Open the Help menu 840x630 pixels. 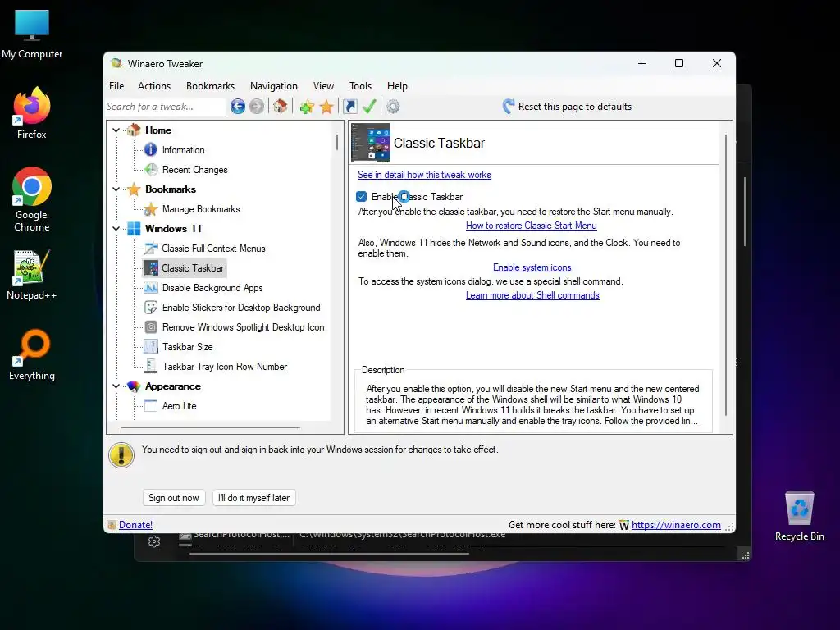tap(397, 85)
